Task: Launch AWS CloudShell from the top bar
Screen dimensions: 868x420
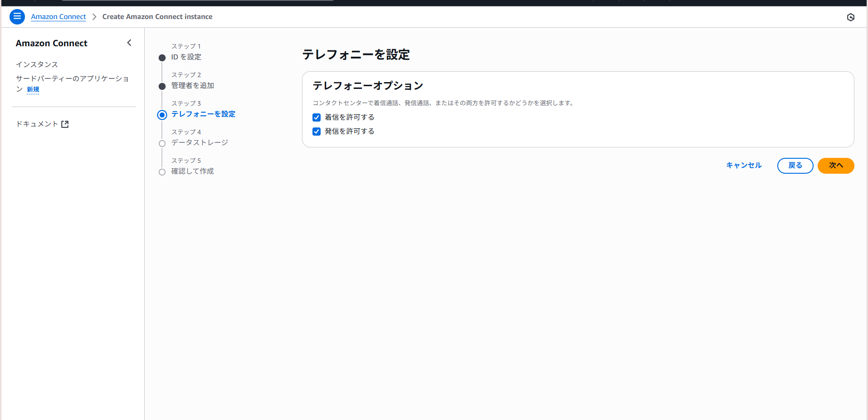Action: point(851,17)
